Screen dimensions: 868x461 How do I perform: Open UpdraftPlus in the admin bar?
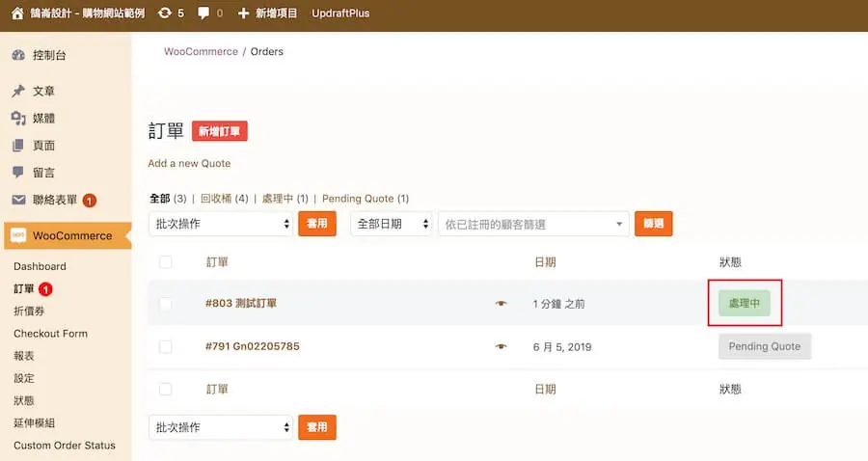[340, 14]
